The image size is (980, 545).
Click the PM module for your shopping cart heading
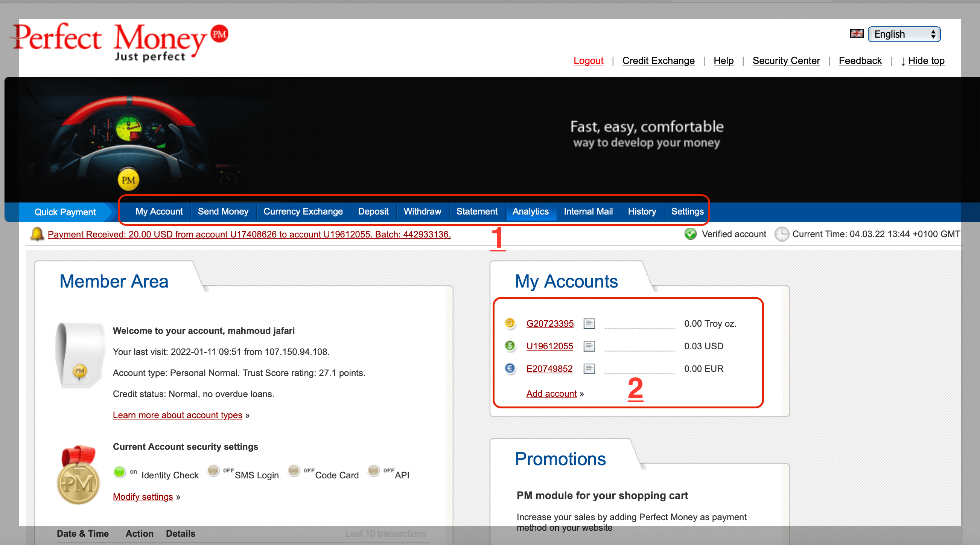click(602, 495)
